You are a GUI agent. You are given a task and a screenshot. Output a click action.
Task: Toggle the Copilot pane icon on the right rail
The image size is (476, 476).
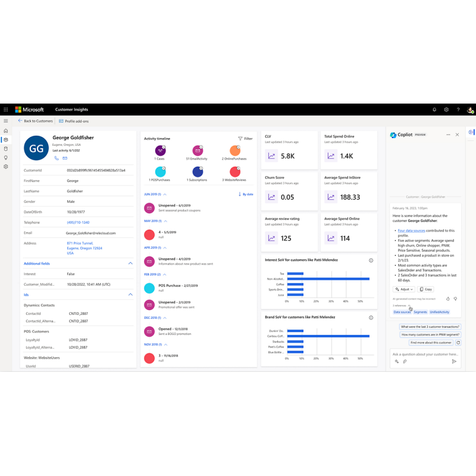tap(471, 132)
